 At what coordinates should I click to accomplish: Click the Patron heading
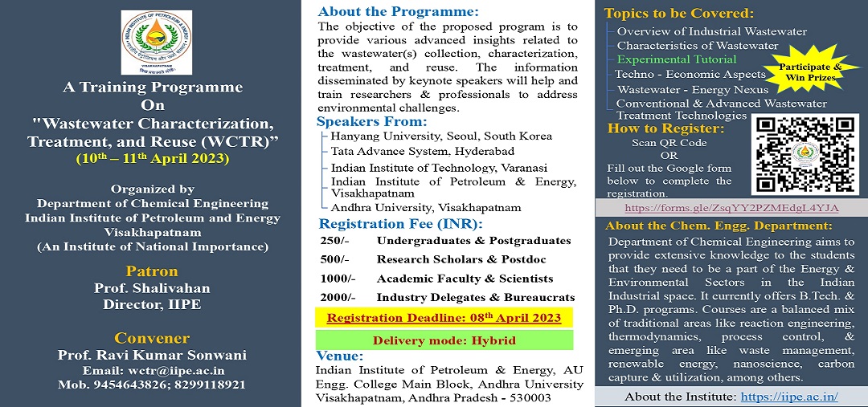click(x=152, y=271)
